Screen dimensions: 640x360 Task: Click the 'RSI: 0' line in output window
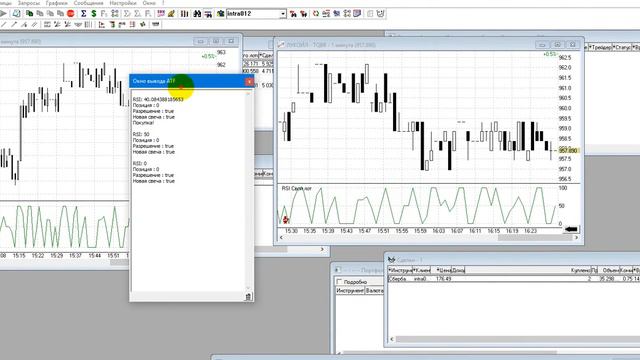[140, 163]
